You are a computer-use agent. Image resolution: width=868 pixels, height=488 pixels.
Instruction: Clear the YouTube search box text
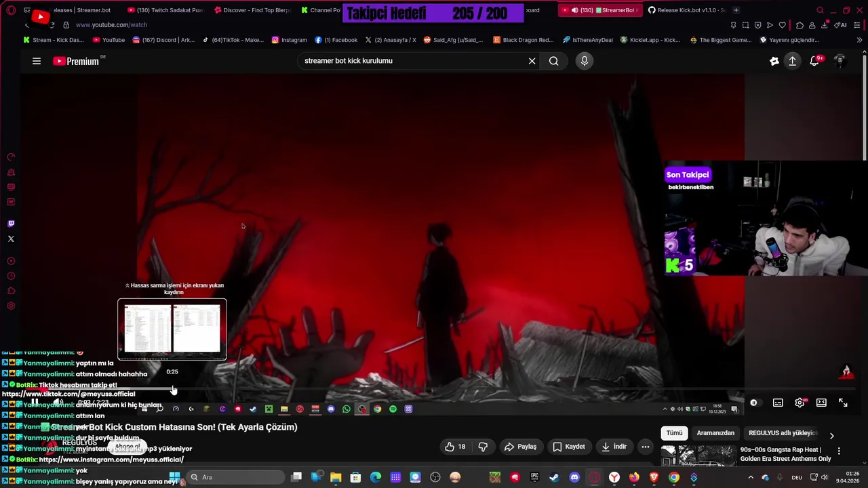coord(532,61)
